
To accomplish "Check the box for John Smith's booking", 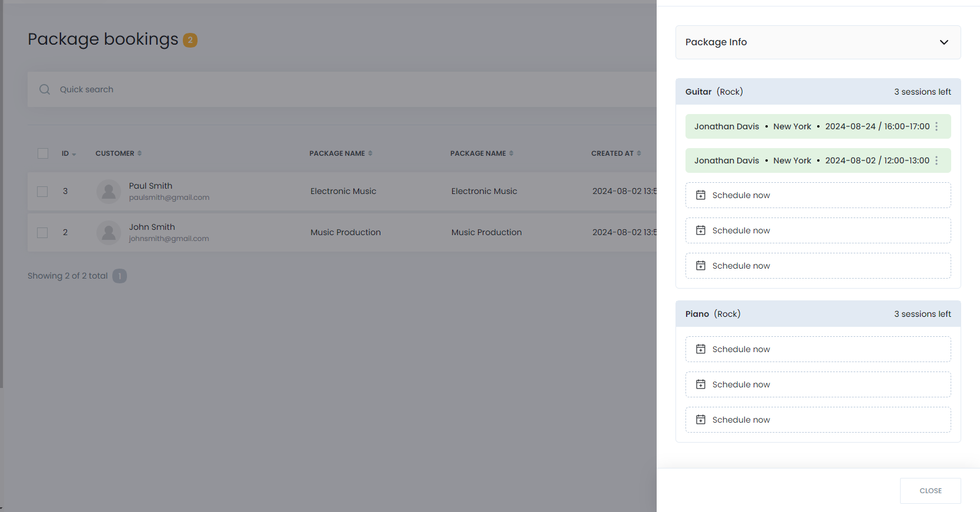I will 42,233.
